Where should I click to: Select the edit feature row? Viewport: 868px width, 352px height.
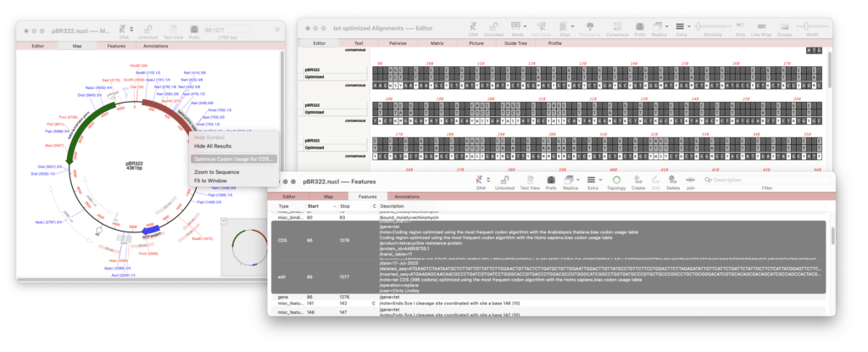(x=547, y=277)
